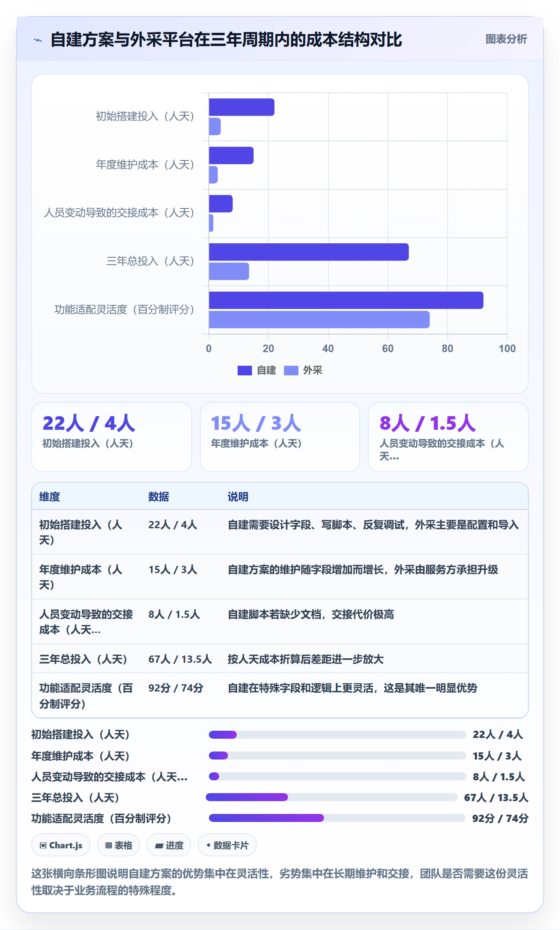Click the 数据 column header
Viewport: 560px width, 930px height.
pyautogui.click(x=159, y=497)
